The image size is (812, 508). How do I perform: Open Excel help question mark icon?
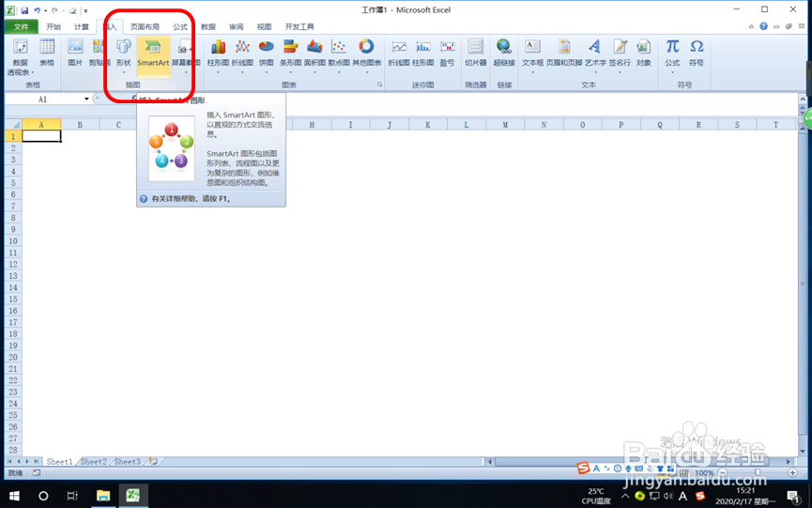tap(763, 26)
